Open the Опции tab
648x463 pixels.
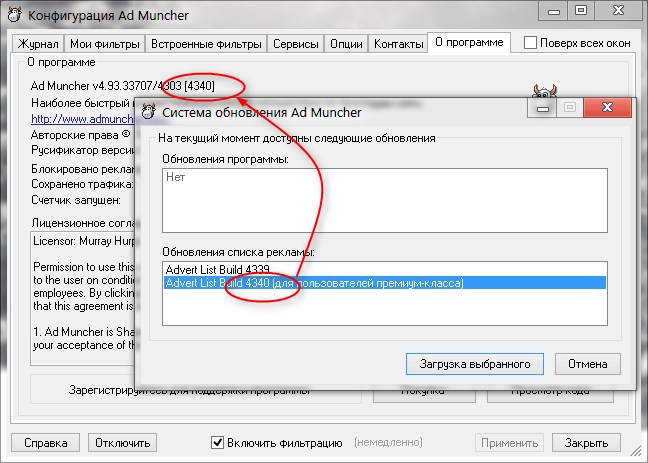pos(346,44)
